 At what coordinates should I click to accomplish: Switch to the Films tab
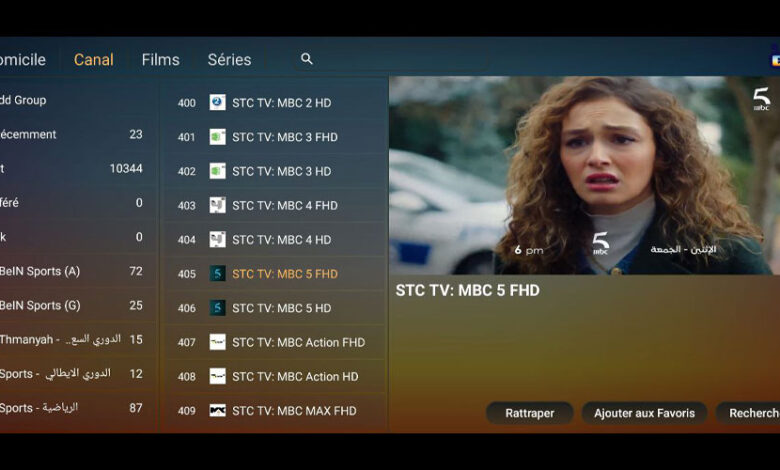click(160, 60)
